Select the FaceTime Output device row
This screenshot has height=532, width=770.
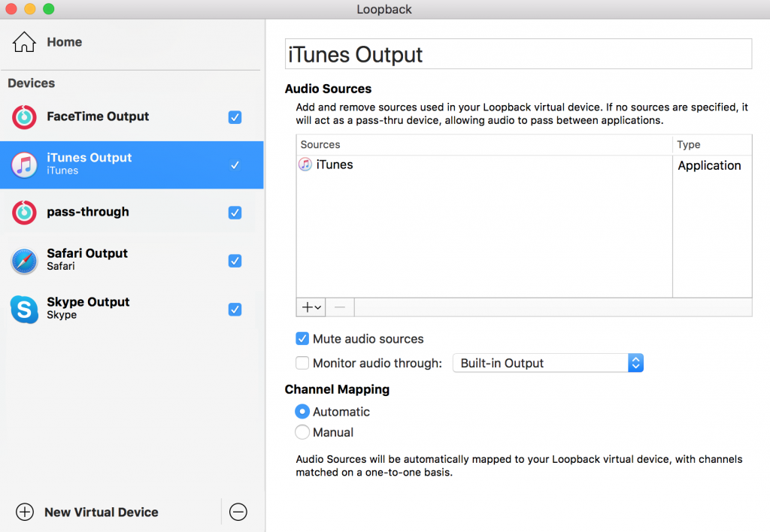click(132, 116)
